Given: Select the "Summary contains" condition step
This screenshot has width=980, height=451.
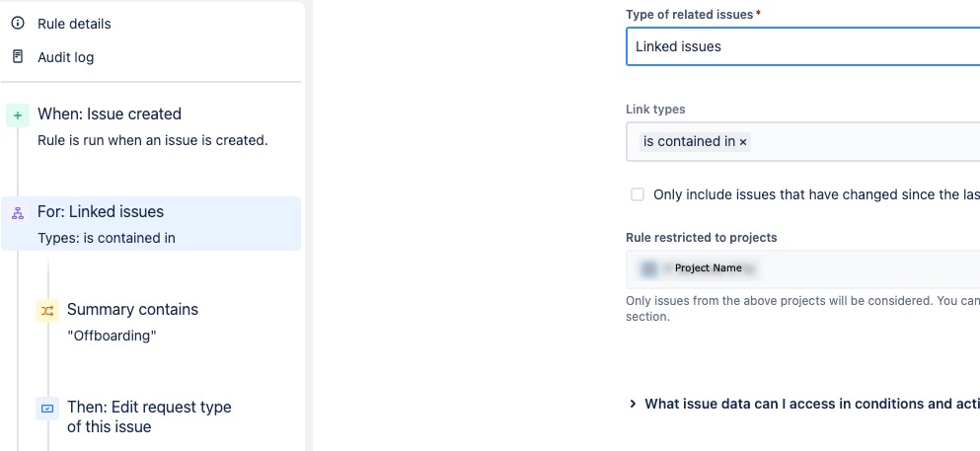Looking at the screenshot, I should tap(132, 310).
